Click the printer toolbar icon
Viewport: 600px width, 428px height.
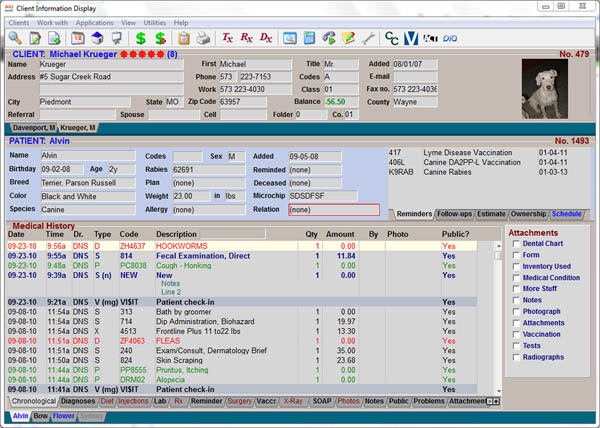pyautogui.click(x=203, y=38)
